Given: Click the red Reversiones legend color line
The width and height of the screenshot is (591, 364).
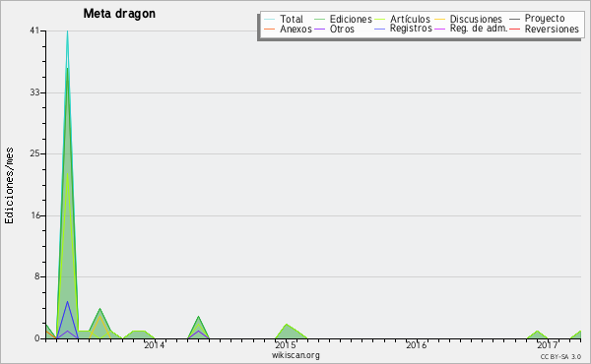Looking at the screenshot, I should tap(514, 29).
